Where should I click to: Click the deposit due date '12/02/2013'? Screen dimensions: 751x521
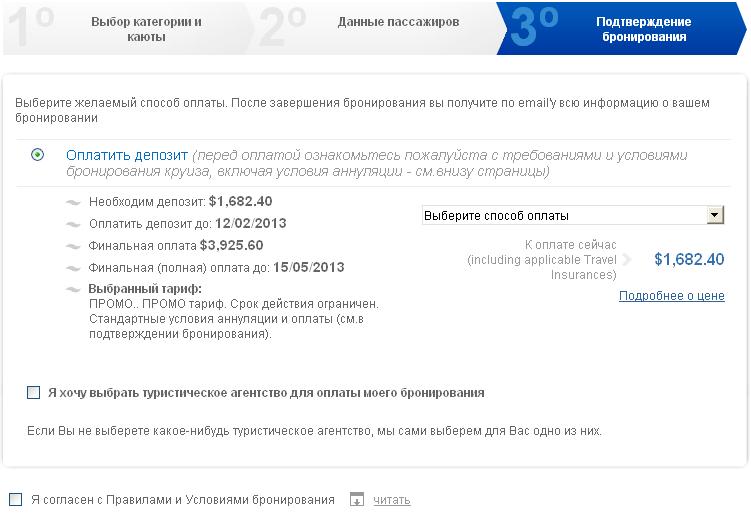[250, 224]
